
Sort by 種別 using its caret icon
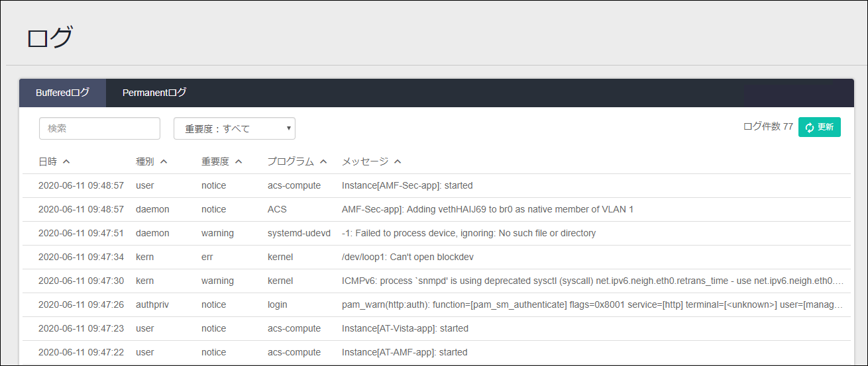tap(164, 161)
